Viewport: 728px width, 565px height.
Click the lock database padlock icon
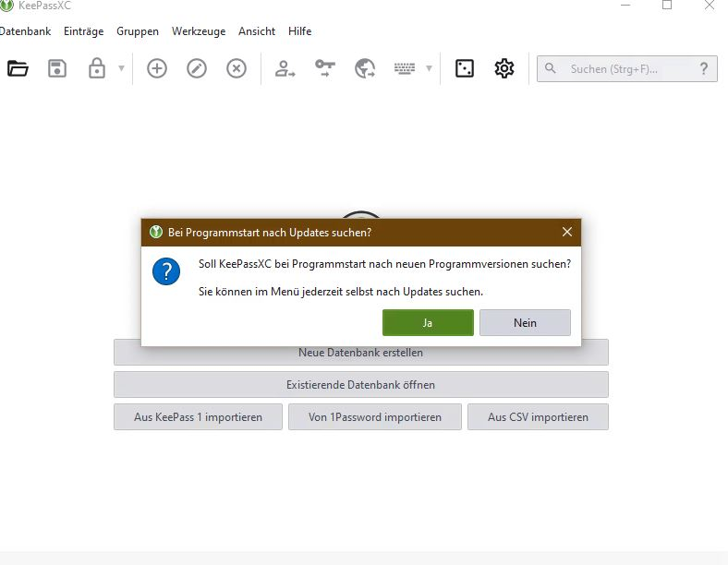click(x=97, y=68)
